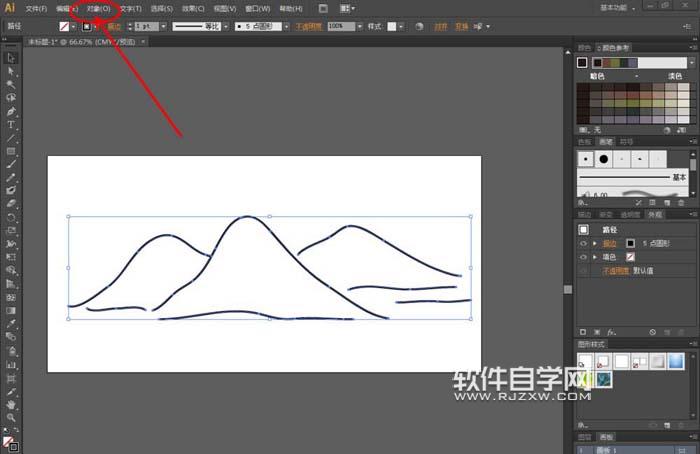Open the stroke weight dropdown next to 1 pt
Image resolution: width=700 pixels, height=454 pixels.
point(163,27)
